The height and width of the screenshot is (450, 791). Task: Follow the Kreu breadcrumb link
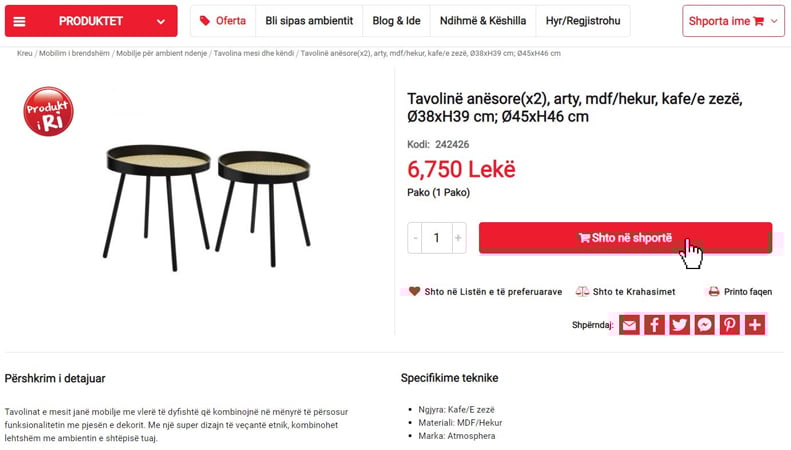(x=24, y=53)
